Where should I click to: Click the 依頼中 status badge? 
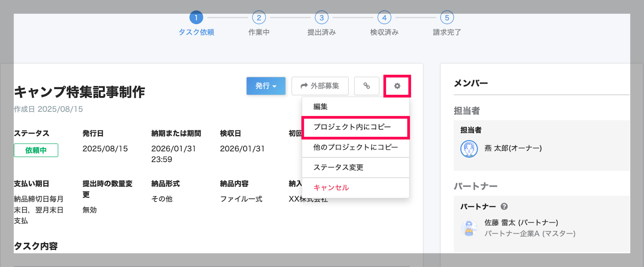[36, 150]
